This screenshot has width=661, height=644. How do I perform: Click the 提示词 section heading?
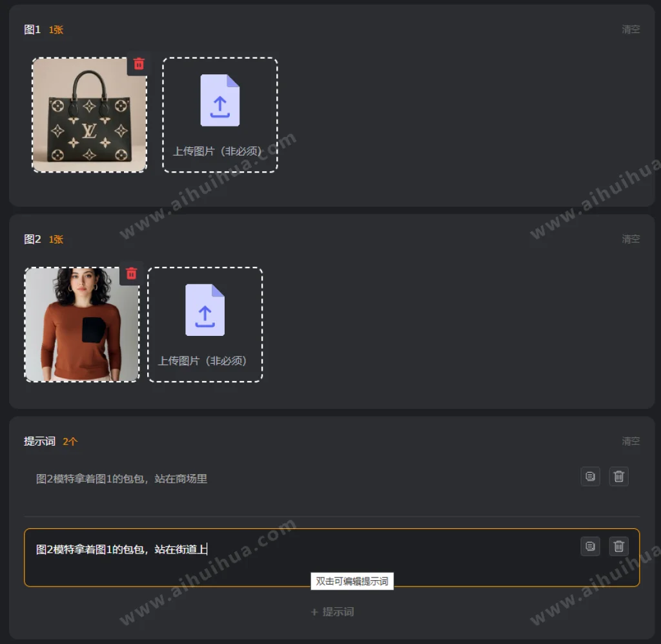click(39, 441)
